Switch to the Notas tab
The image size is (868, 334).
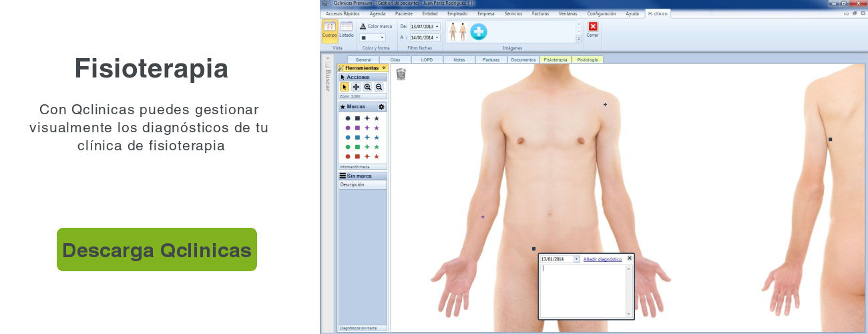(x=459, y=59)
